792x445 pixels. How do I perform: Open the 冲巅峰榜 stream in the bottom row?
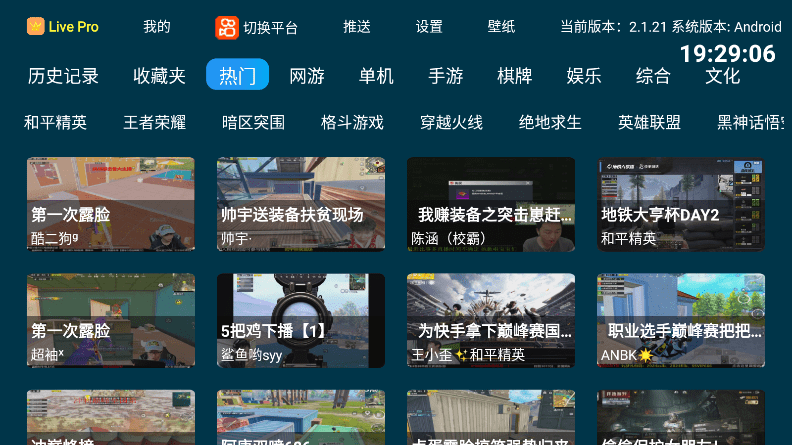111,417
